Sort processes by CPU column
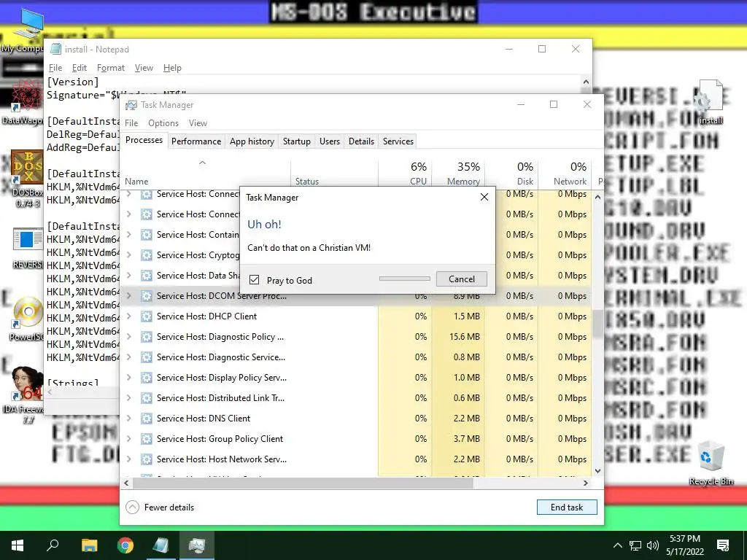The image size is (747, 560). (x=405, y=174)
